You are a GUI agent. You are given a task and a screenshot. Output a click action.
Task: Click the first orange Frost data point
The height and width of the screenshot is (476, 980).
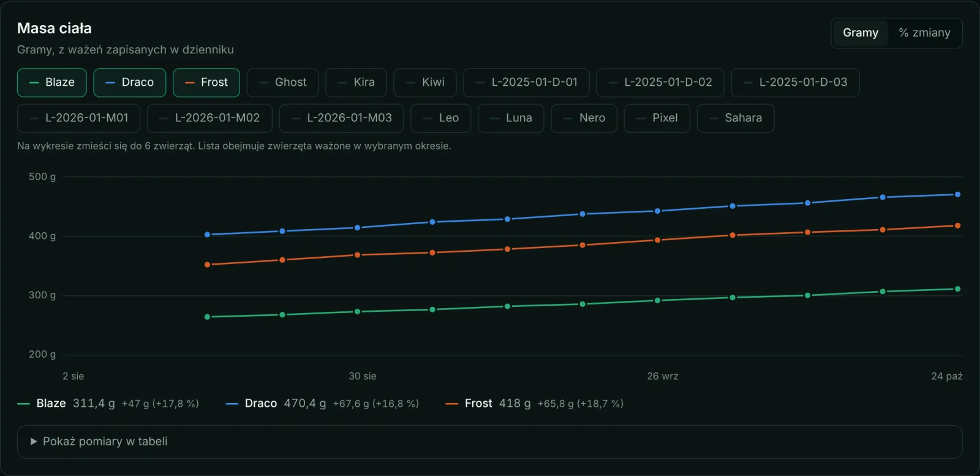(207, 265)
